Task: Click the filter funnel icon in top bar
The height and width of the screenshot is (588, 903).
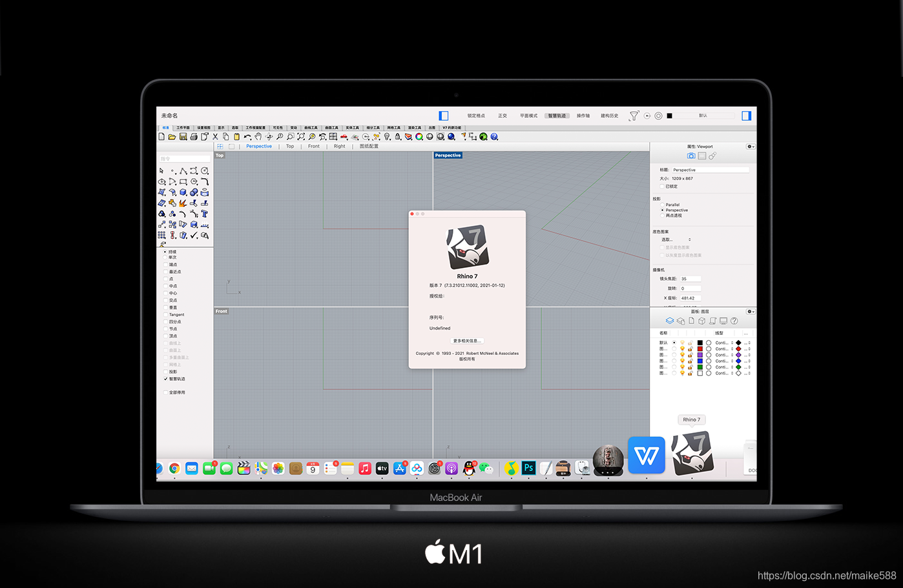Action: point(634,116)
